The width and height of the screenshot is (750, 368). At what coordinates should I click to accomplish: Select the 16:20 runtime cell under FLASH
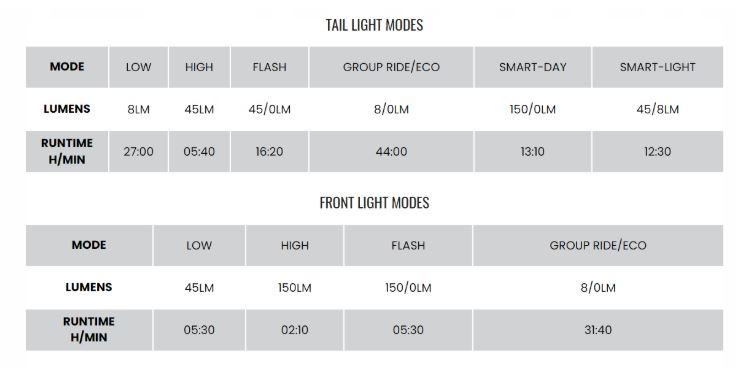click(269, 152)
